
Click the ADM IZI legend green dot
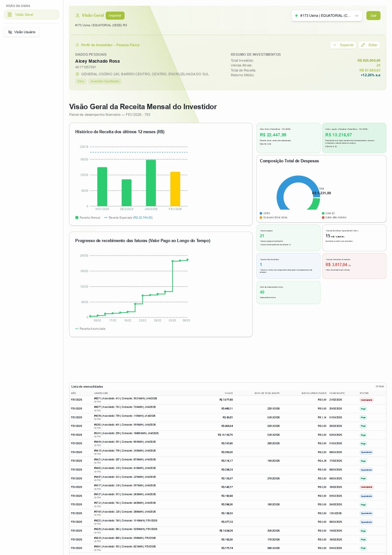click(323, 213)
